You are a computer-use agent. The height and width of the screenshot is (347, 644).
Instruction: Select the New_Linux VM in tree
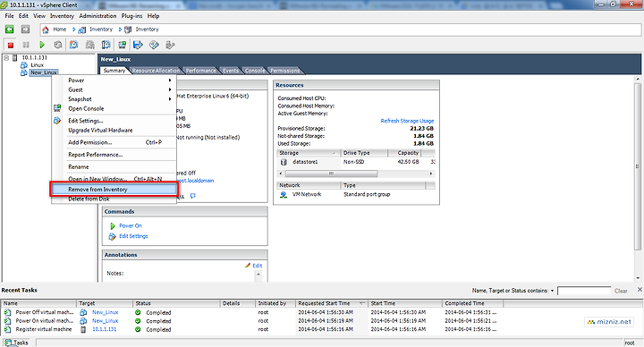[x=44, y=72]
